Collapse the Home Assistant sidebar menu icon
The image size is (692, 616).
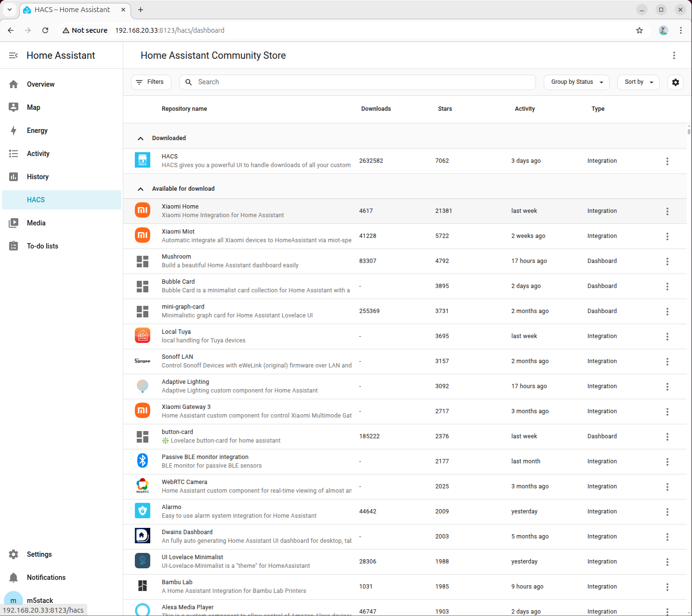pos(13,55)
